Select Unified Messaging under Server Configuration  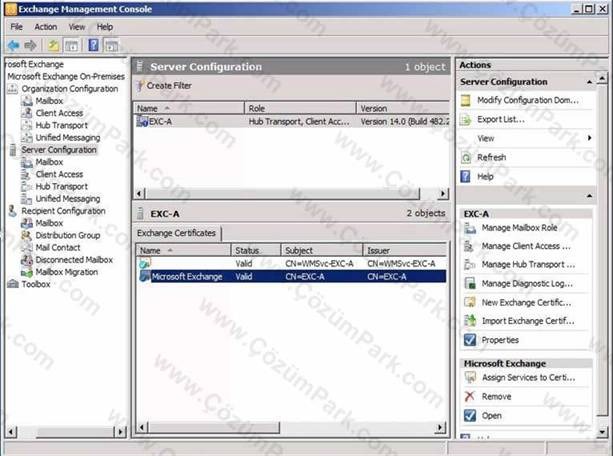68,199
